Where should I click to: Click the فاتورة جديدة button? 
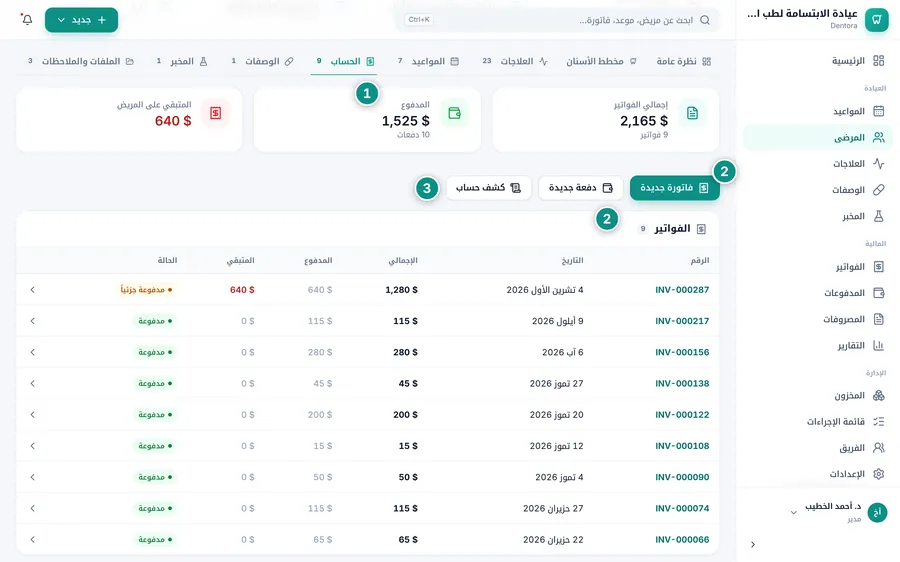674,188
